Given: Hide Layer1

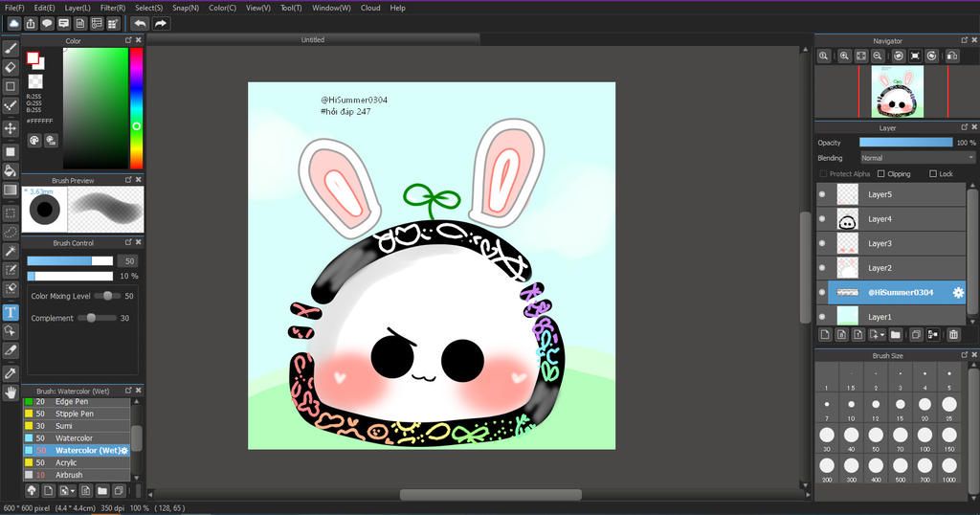Looking at the screenshot, I should pyautogui.click(x=822, y=316).
